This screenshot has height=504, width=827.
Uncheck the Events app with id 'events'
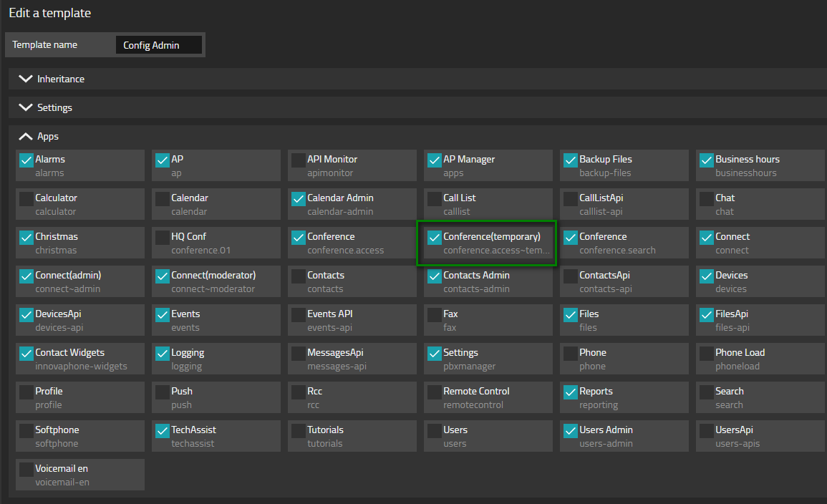pyautogui.click(x=163, y=315)
